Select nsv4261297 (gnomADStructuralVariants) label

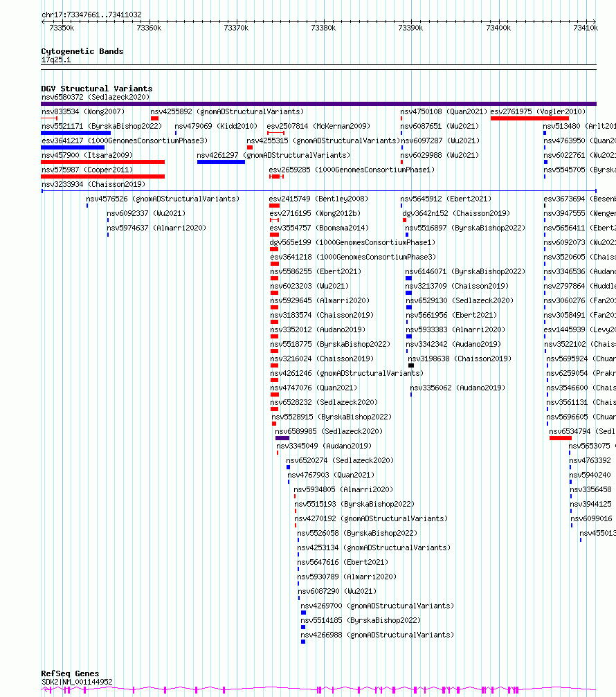click(x=273, y=155)
